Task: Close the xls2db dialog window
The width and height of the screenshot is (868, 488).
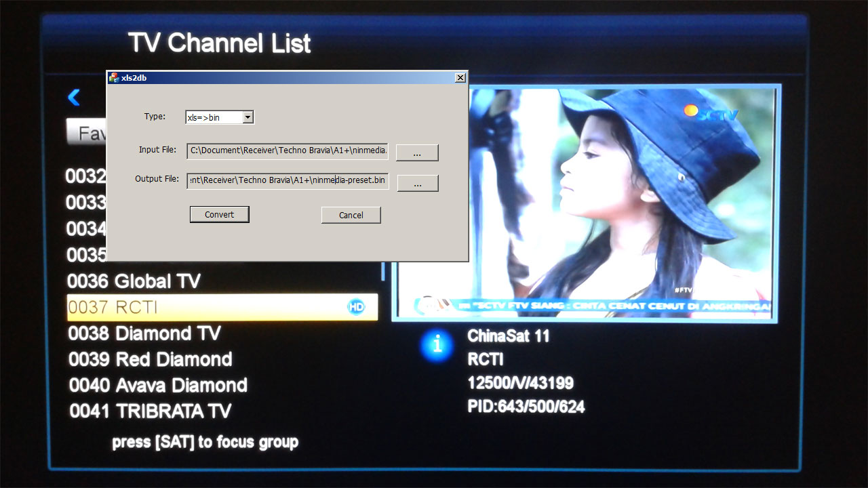Action: click(460, 78)
